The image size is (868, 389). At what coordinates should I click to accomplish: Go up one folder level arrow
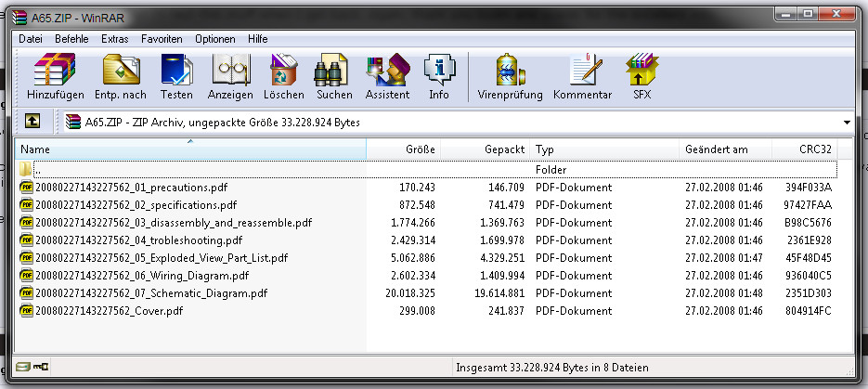coord(32,122)
